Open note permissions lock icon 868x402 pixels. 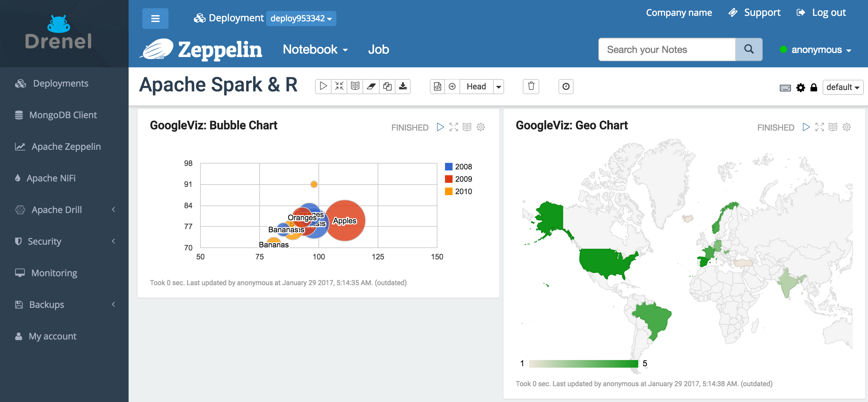tap(814, 88)
